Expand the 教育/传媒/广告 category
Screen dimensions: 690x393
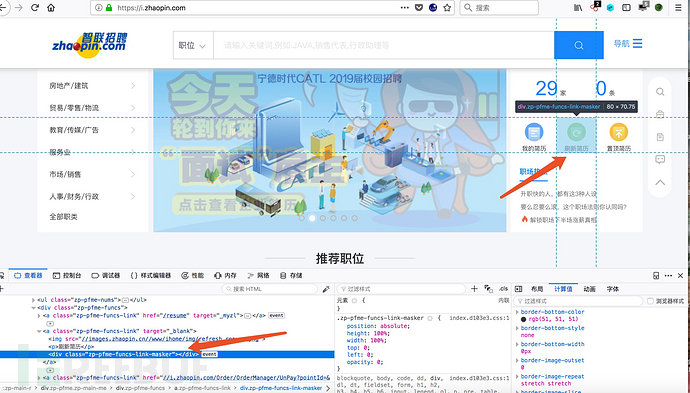[92, 130]
